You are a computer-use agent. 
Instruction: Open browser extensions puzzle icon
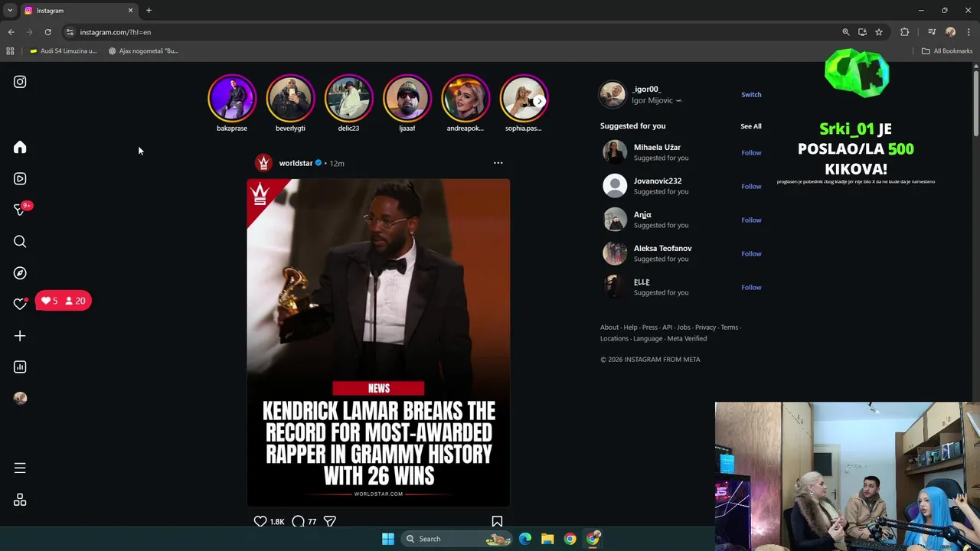click(x=905, y=32)
